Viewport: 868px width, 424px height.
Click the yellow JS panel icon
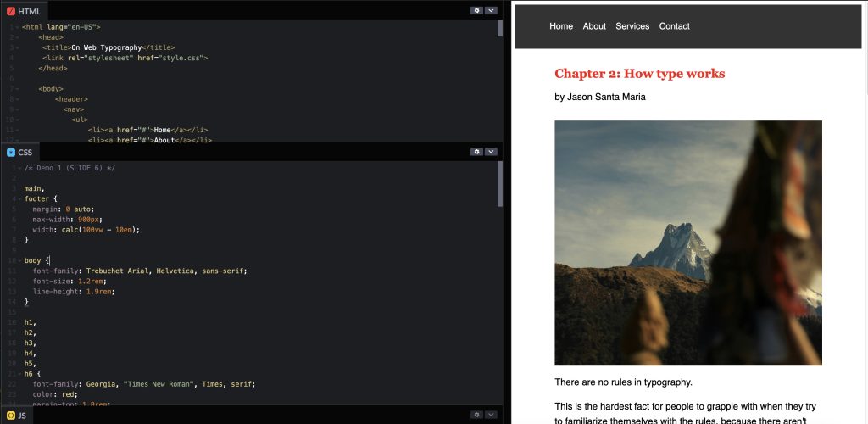[x=11, y=416]
